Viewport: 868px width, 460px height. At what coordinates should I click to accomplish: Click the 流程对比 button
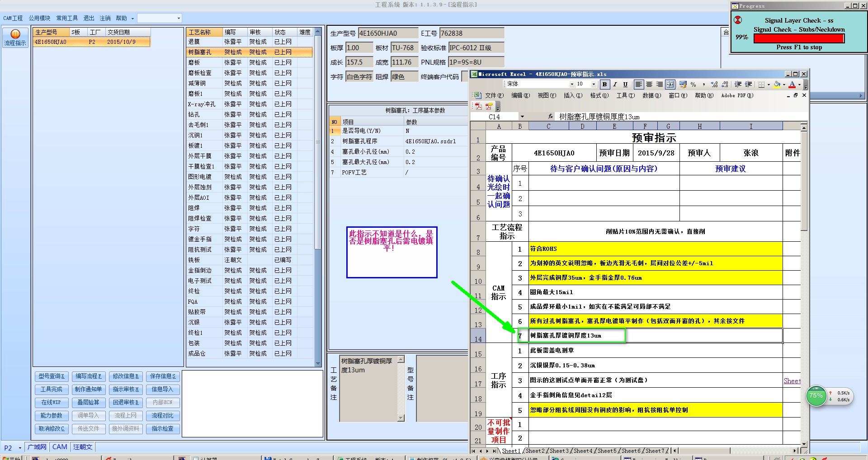[163, 415]
